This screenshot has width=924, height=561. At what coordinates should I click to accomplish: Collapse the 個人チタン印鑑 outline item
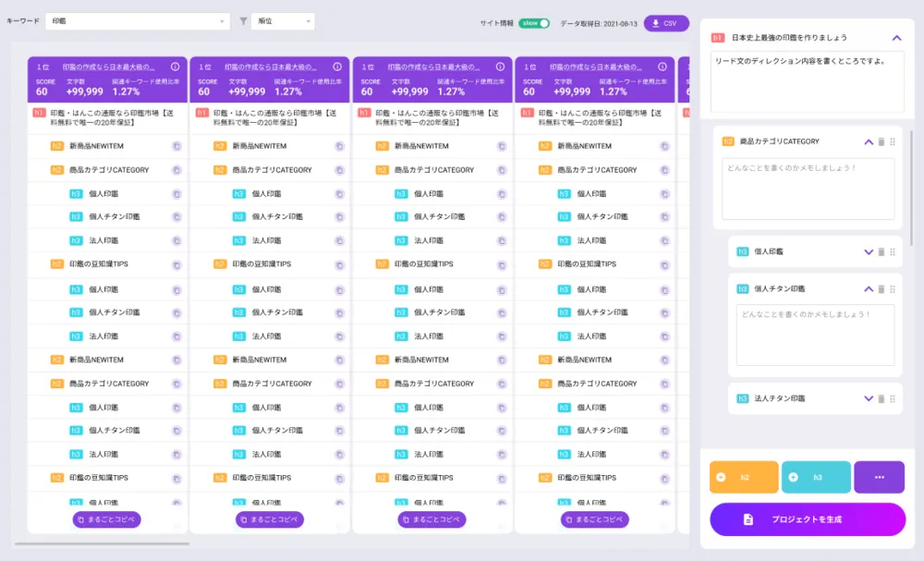(868, 288)
